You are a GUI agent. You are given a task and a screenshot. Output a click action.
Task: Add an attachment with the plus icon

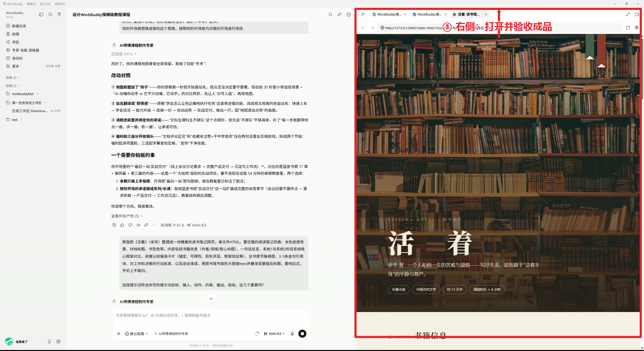pos(119,334)
